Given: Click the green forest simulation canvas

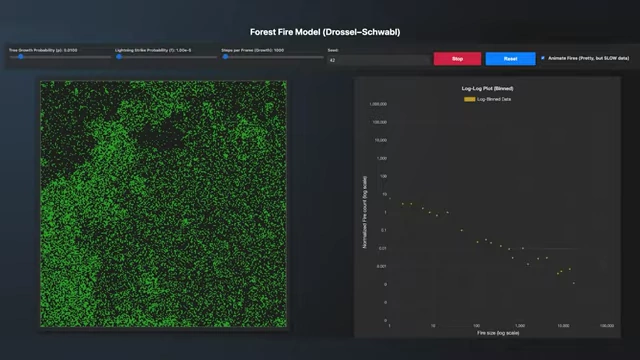Looking at the screenshot, I should (x=163, y=204).
